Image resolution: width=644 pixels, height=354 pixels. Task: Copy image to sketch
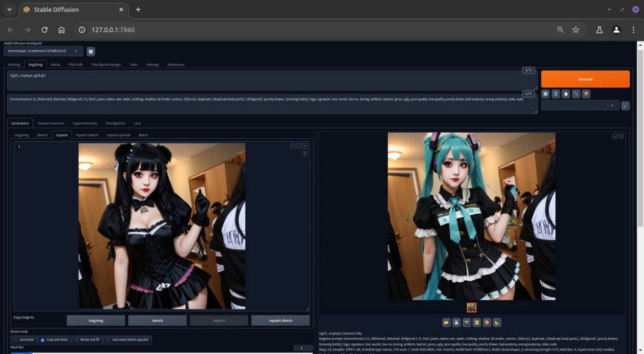point(157,320)
